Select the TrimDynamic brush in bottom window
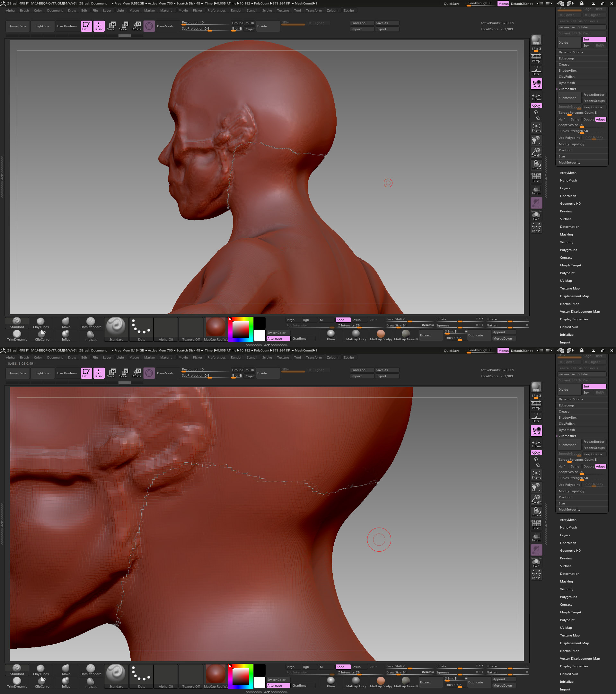Image resolution: width=616 pixels, height=694 pixels. (x=17, y=682)
